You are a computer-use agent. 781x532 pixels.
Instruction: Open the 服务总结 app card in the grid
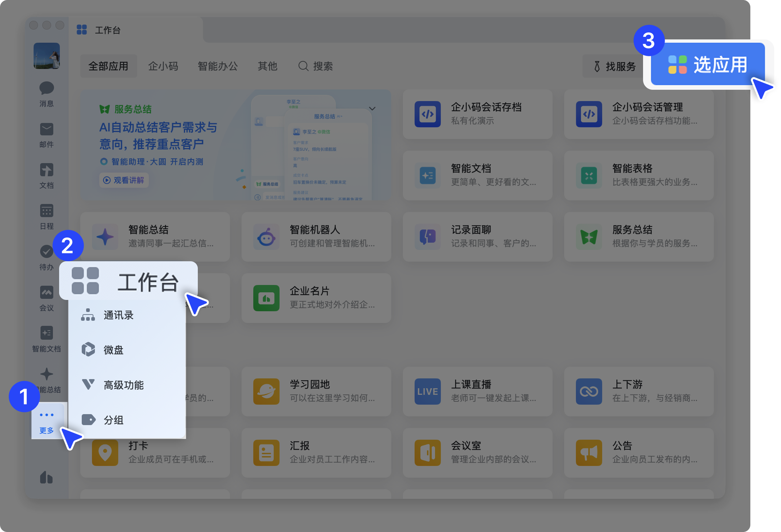639,237
